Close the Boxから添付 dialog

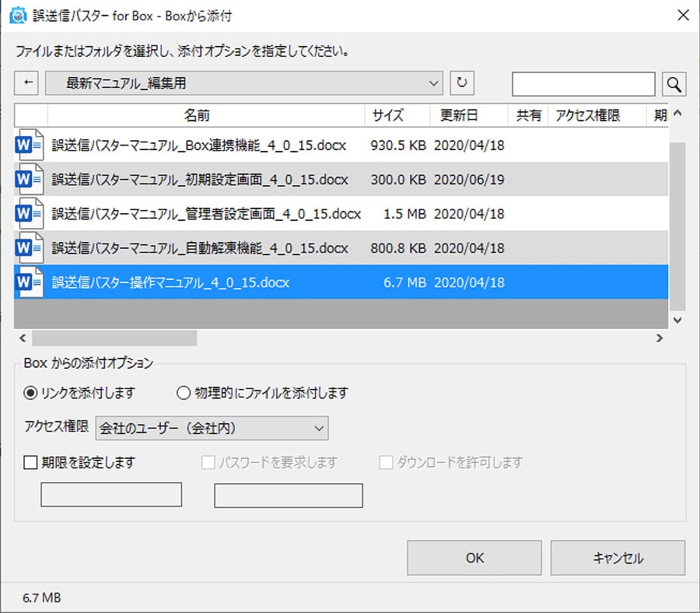[x=683, y=16]
